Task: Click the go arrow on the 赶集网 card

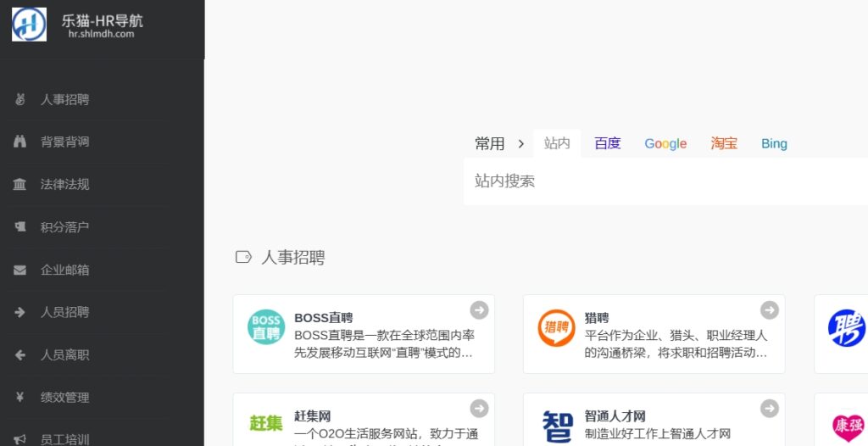Action: click(480, 409)
